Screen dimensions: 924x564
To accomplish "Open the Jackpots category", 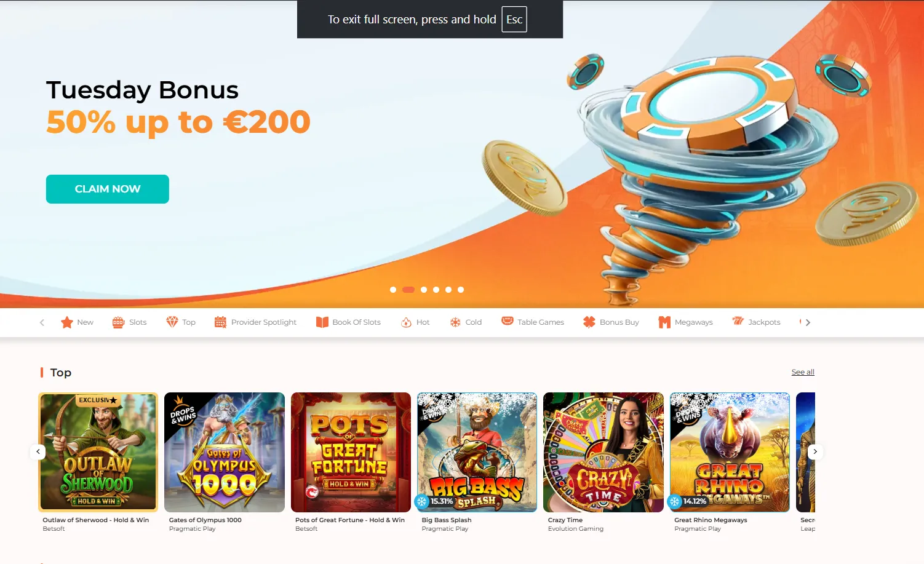I will coord(756,322).
